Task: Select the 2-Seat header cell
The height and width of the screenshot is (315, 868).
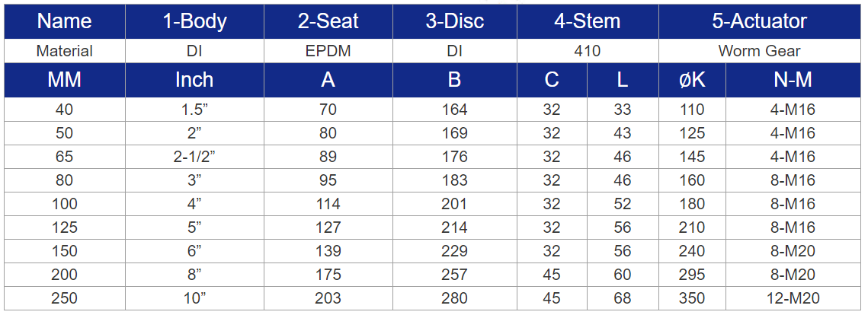Action: click(328, 21)
